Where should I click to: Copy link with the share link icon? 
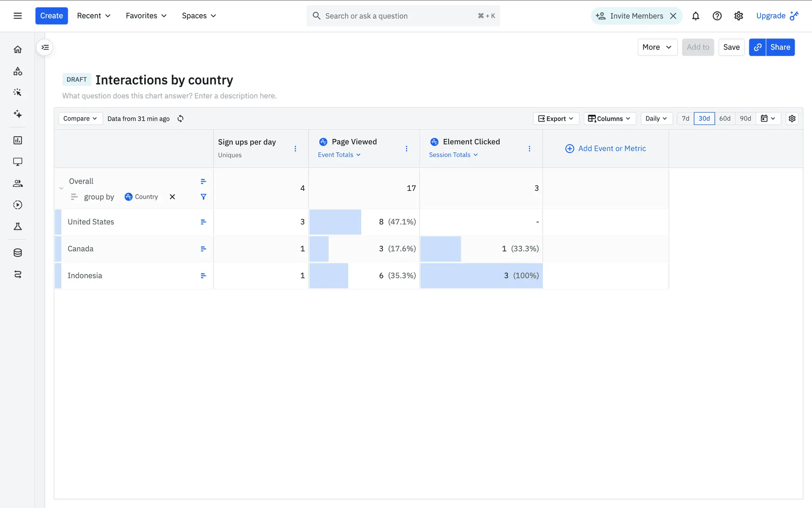[757, 47]
